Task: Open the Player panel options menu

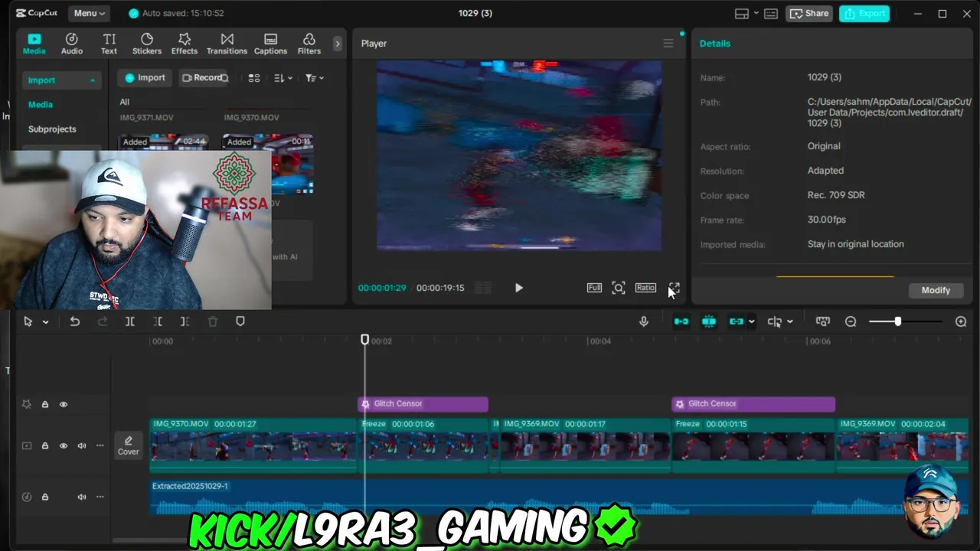Action: [668, 44]
